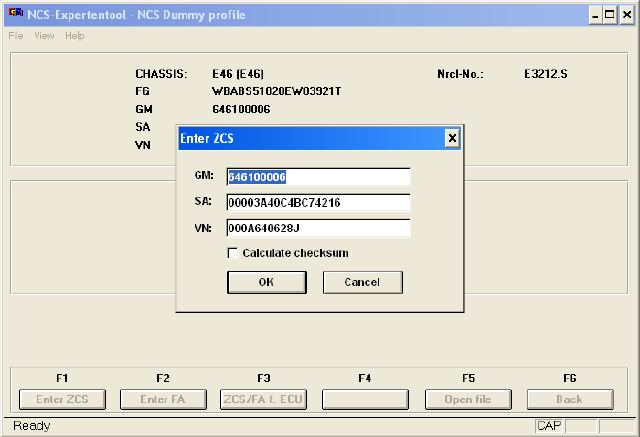
Task: Minimize the NCS-Expertentool window
Action: [595, 16]
